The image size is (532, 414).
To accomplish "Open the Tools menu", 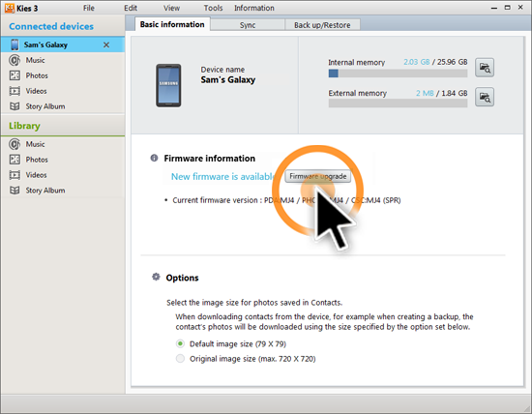I will pos(213,8).
